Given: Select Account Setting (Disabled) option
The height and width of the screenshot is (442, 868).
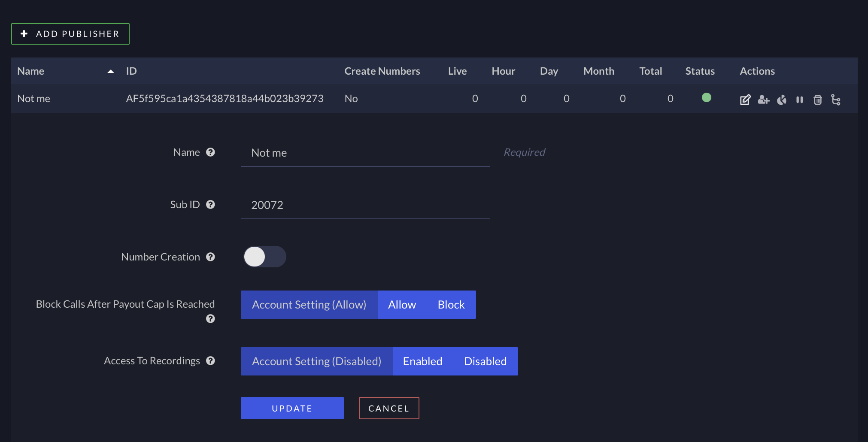Looking at the screenshot, I should pos(317,361).
